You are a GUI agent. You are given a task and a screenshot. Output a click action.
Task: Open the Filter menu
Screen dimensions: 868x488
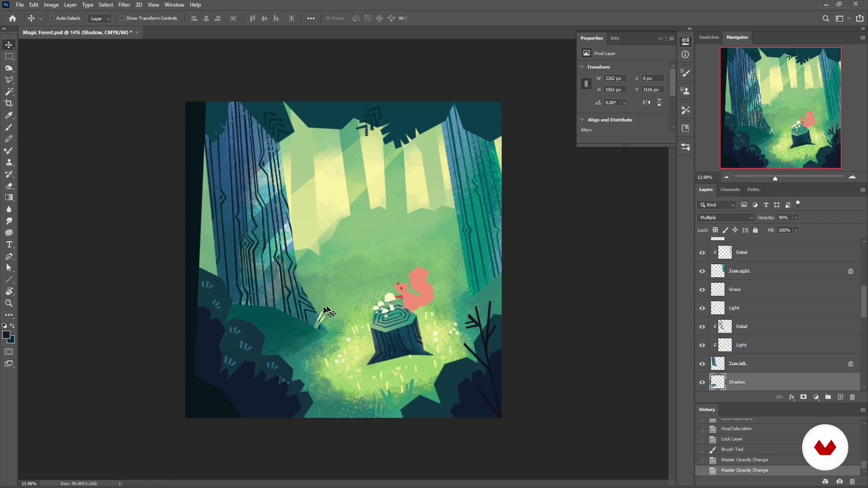(x=124, y=5)
